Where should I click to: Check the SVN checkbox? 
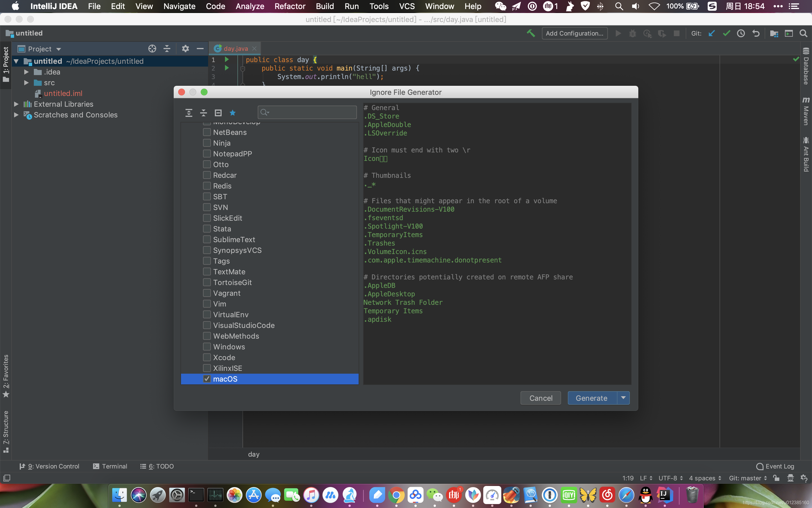tap(207, 207)
